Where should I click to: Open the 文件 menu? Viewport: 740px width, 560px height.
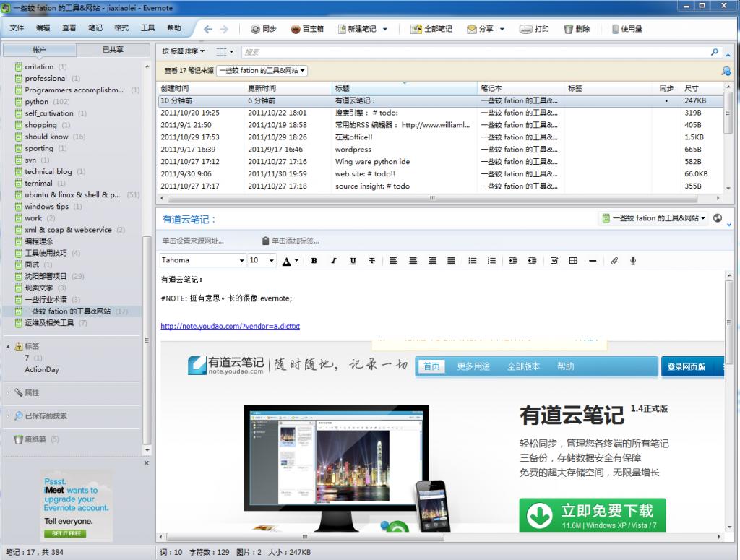point(17,28)
